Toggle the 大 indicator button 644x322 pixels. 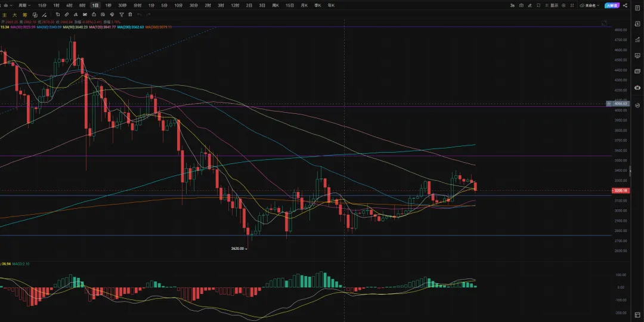tap(14, 14)
